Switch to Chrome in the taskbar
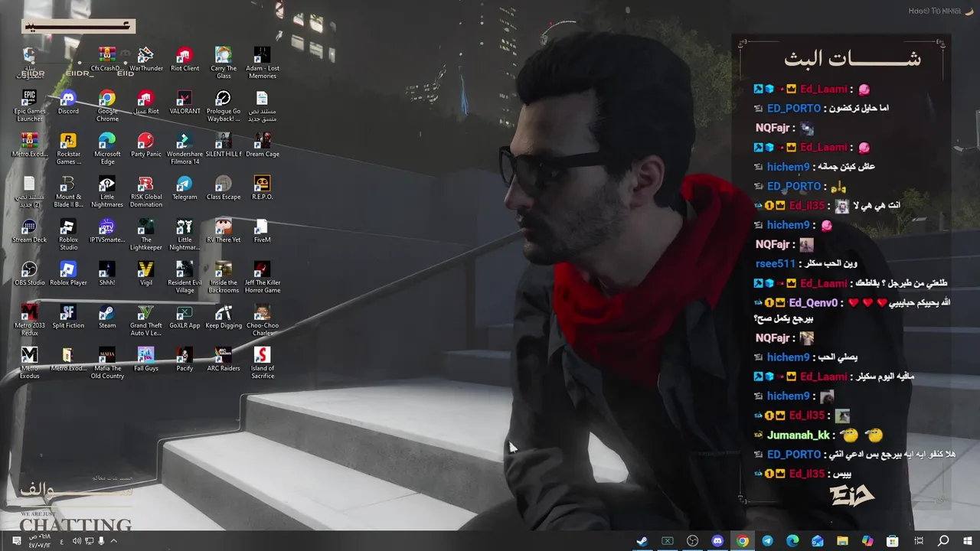This screenshot has width=980, height=551. click(743, 541)
